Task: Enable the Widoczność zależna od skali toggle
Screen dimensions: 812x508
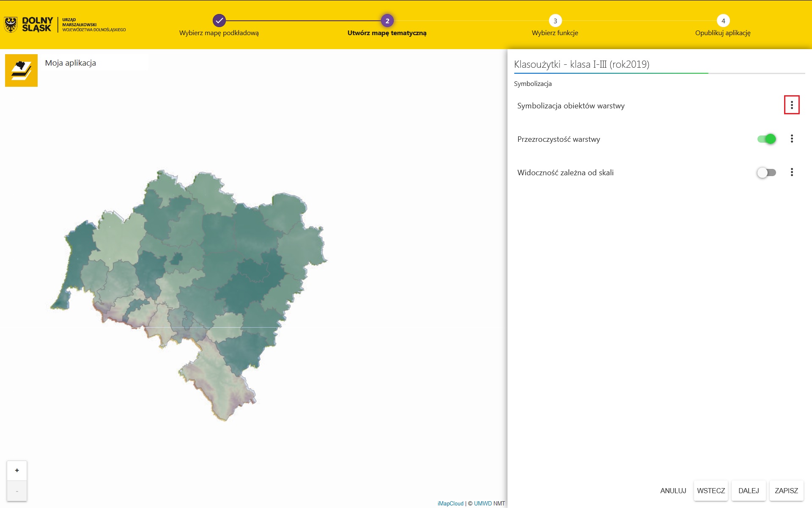Action: [x=766, y=172]
